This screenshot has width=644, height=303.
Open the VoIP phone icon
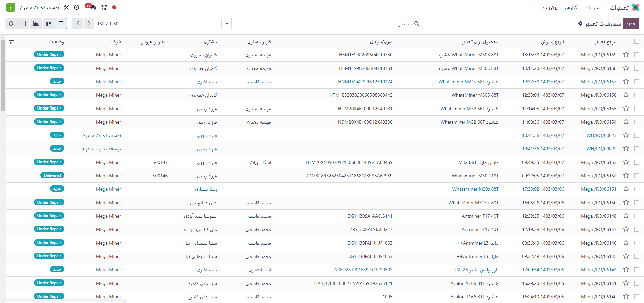(104, 7)
